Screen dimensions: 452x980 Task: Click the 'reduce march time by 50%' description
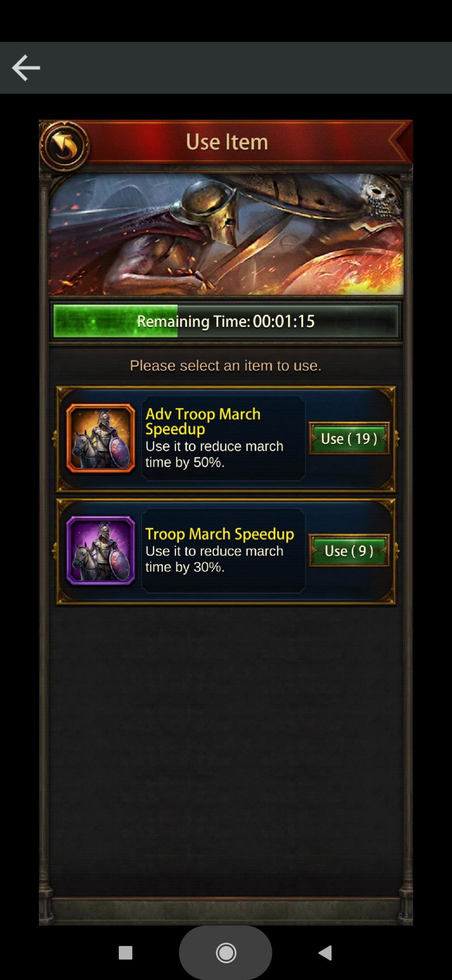click(x=214, y=454)
